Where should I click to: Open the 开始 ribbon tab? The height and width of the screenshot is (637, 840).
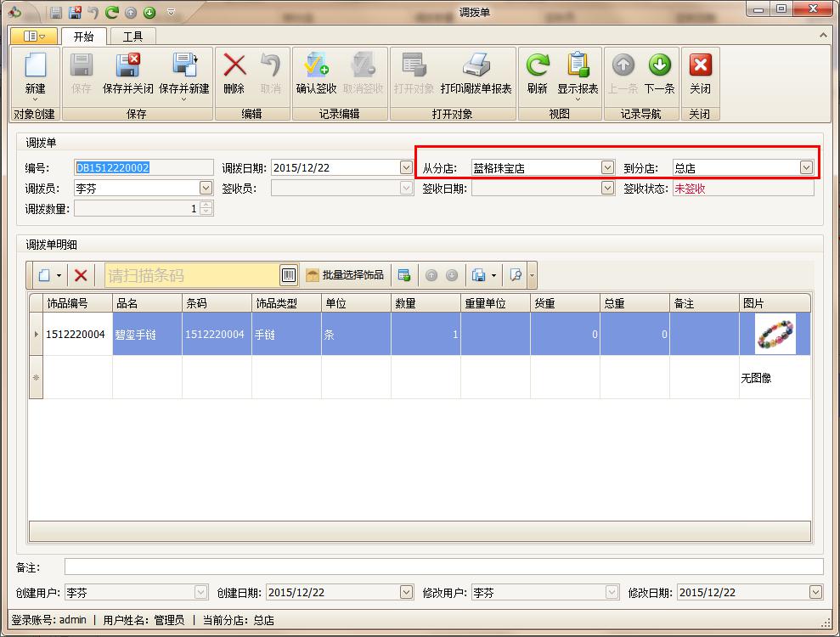83,37
